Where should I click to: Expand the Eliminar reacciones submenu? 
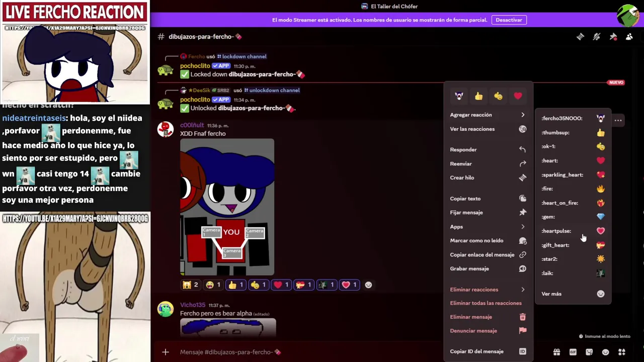coord(488,290)
